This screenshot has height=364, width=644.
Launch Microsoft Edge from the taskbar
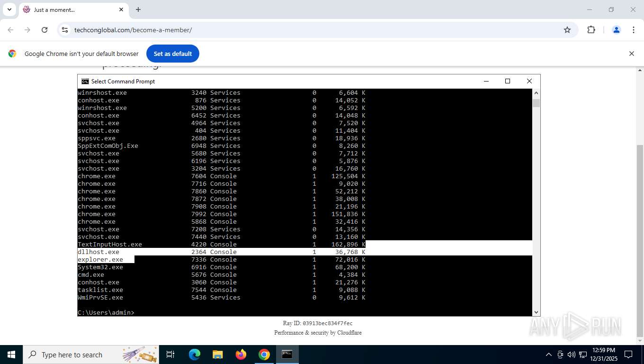(x=195, y=355)
